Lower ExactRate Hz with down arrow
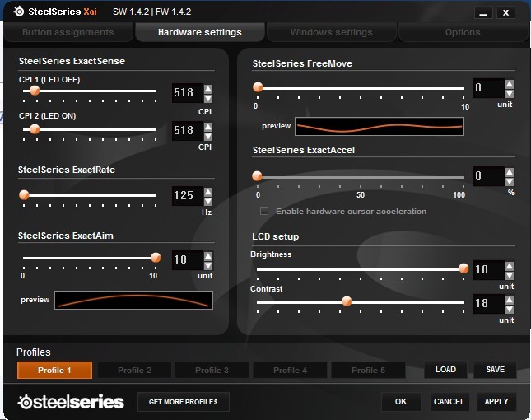This screenshot has width=531, height=420. click(x=208, y=202)
